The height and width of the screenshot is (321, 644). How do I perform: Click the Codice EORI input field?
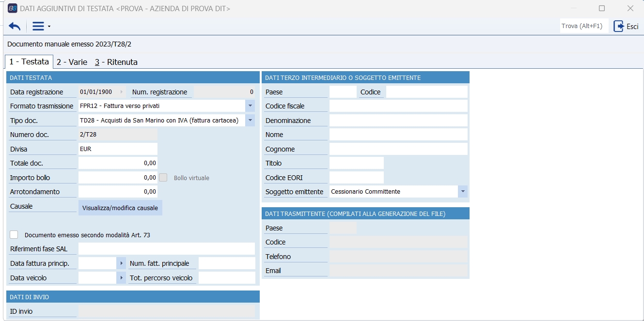[x=357, y=178]
